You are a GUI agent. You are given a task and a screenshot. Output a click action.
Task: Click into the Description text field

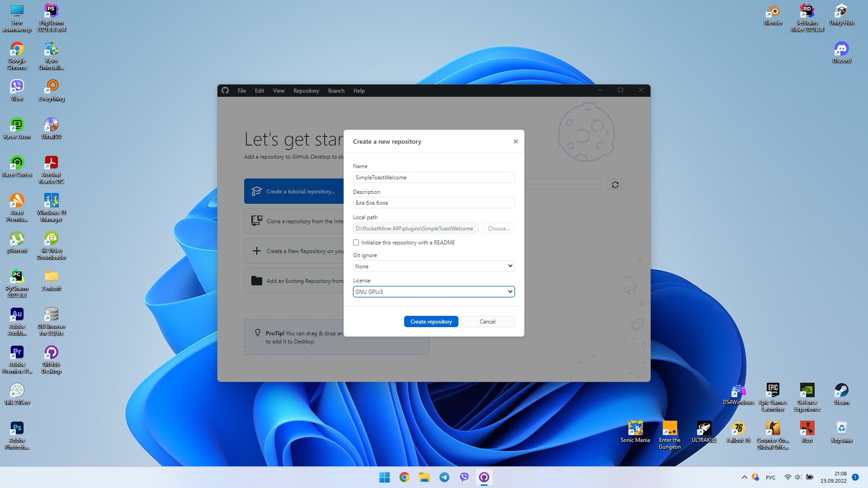click(x=433, y=203)
